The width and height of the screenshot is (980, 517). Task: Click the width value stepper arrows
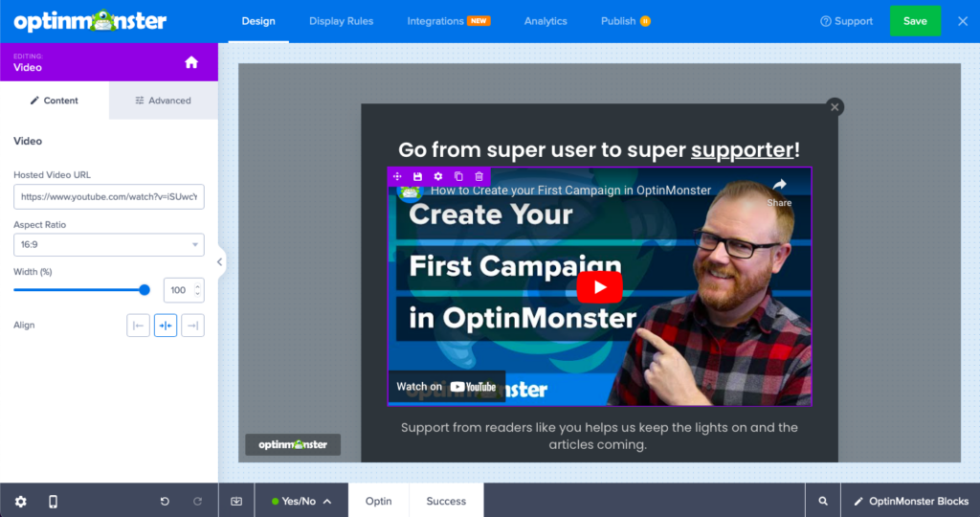pyautogui.click(x=197, y=290)
